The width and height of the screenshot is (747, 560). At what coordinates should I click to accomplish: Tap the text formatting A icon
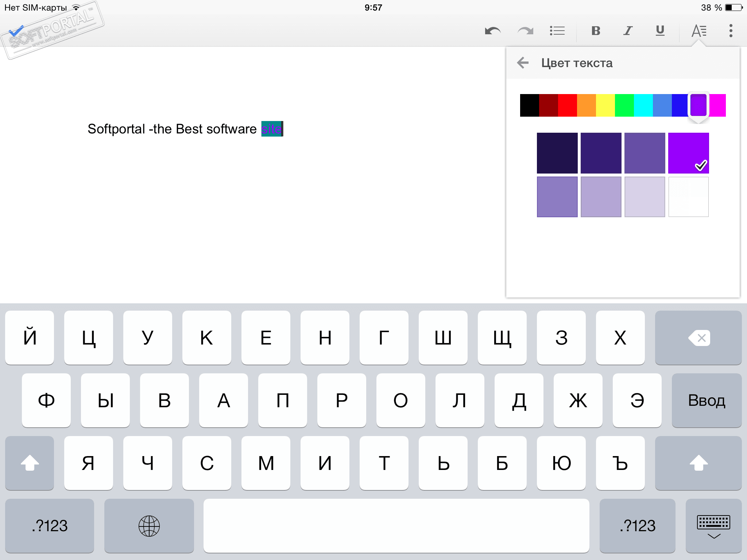pyautogui.click(x=698, y=31)
